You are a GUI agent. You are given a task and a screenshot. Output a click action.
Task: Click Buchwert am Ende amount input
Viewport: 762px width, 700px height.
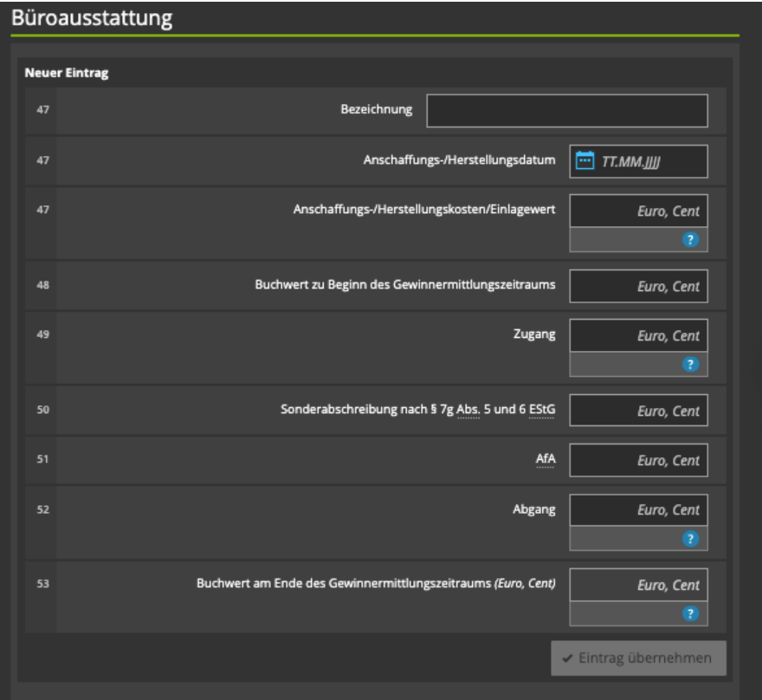pyautogui.click(x=638, y=585)
